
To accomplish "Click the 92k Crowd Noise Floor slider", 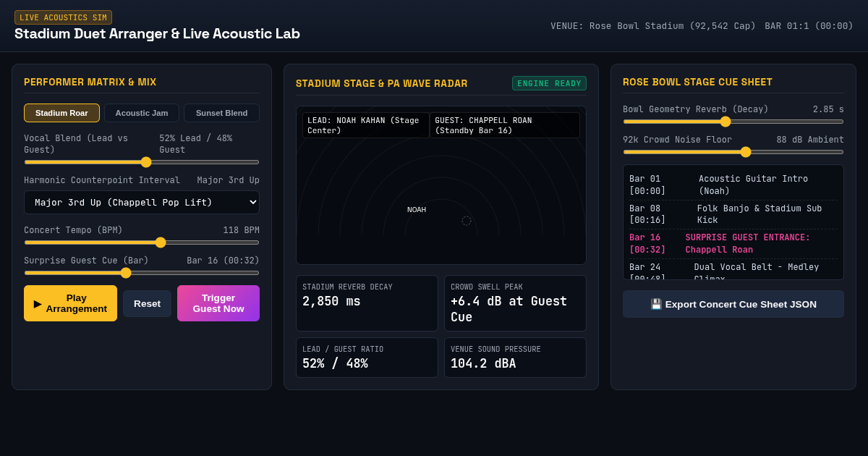I will pyautogui.click(x=733, y=152).
